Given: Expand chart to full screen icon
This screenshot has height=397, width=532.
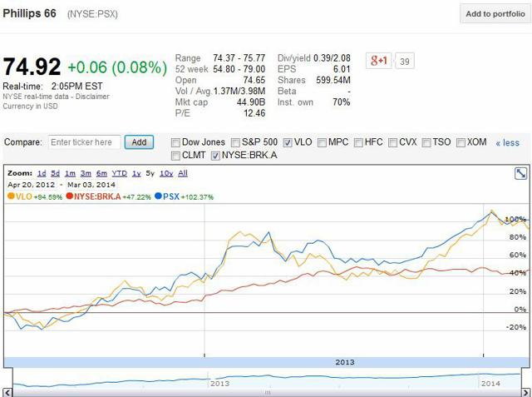Looking at the screenshot, I should tap(520, 174).
